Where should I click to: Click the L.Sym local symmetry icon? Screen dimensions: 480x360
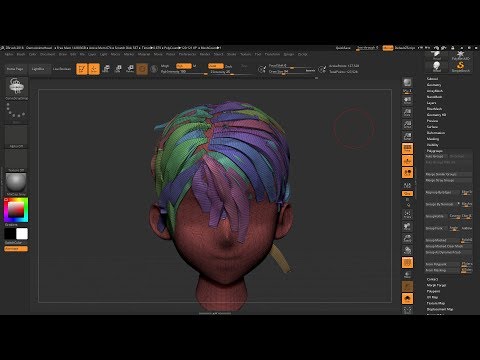pyautogui.click(x=407, y=185)
